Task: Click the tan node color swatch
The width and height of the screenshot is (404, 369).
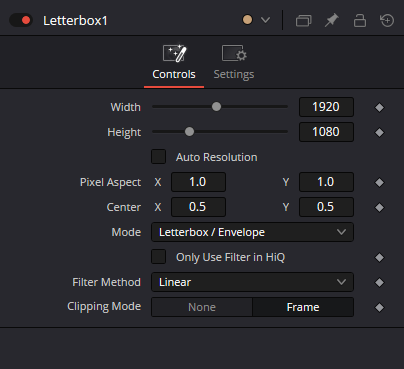Action: tap(247, 20)
